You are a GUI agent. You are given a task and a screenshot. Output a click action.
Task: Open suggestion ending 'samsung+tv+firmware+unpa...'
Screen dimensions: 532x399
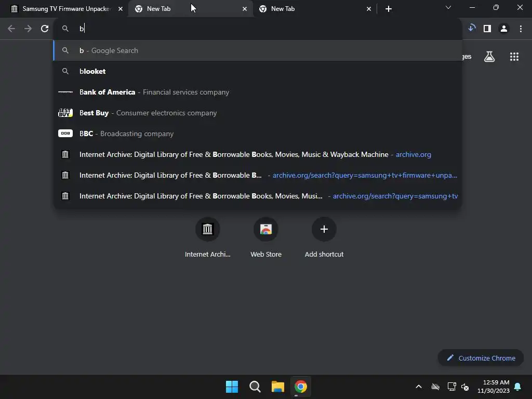coord(258,175)
